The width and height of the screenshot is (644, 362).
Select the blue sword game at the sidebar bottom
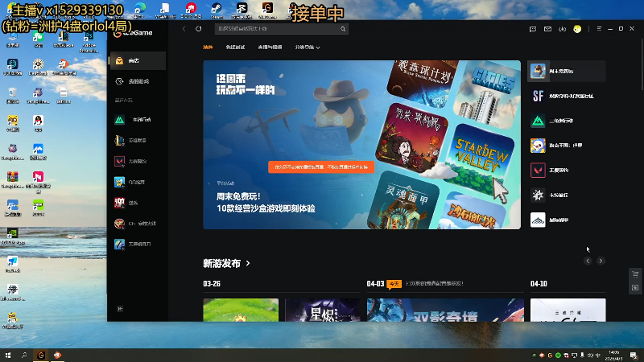click(138, 245)
